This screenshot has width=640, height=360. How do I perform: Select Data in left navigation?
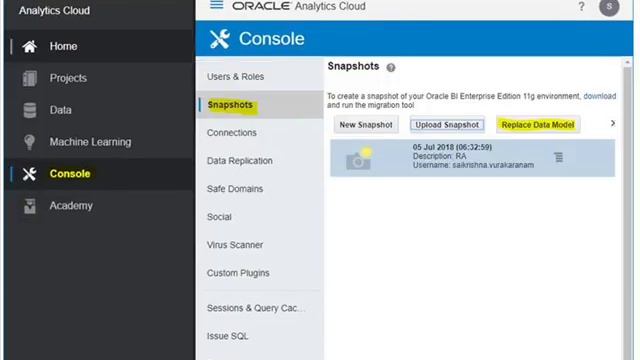point(60,110)
